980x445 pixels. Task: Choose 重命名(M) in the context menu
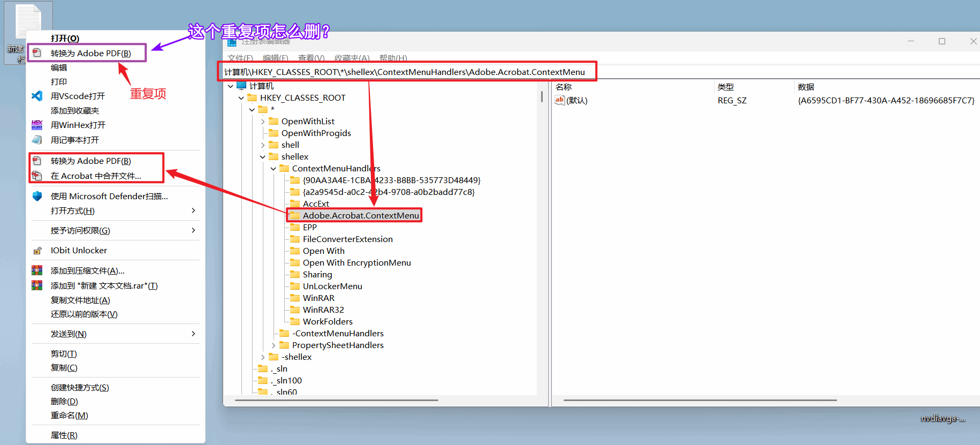click(116, 416)
